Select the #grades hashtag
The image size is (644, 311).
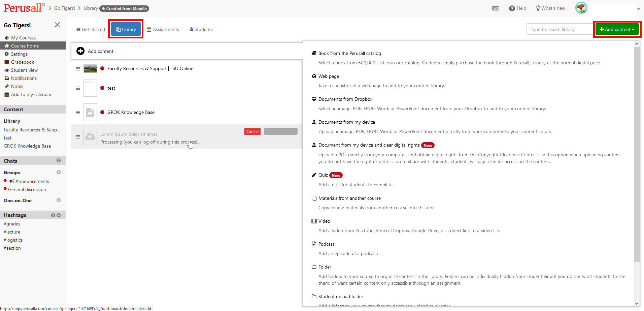tap(12, 224)
